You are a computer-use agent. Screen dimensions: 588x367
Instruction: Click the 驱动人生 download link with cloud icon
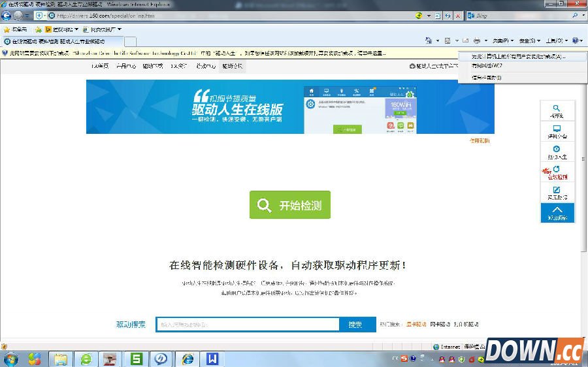433,66
